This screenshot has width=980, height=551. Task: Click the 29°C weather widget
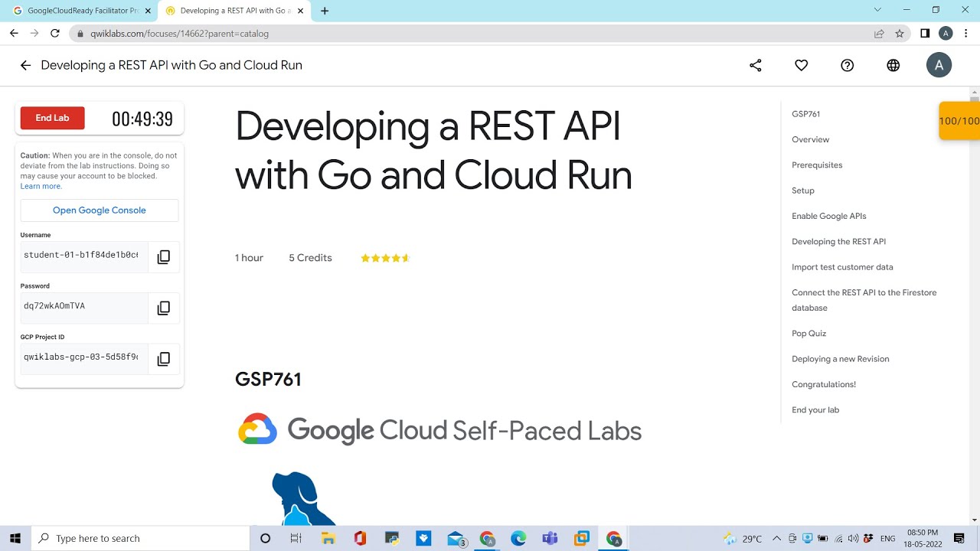(x=743, y=539)
